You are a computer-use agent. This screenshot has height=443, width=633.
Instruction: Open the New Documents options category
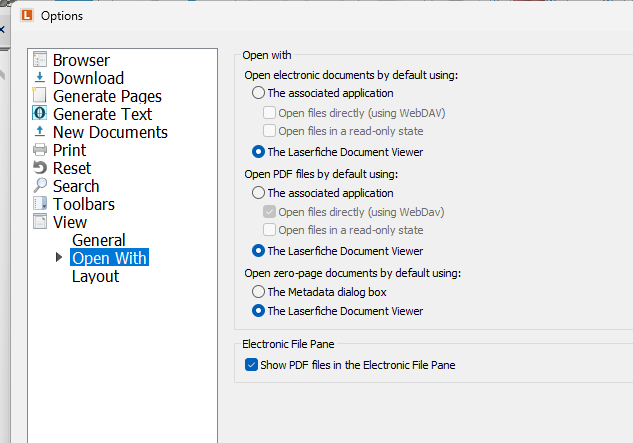click(110, 132)
